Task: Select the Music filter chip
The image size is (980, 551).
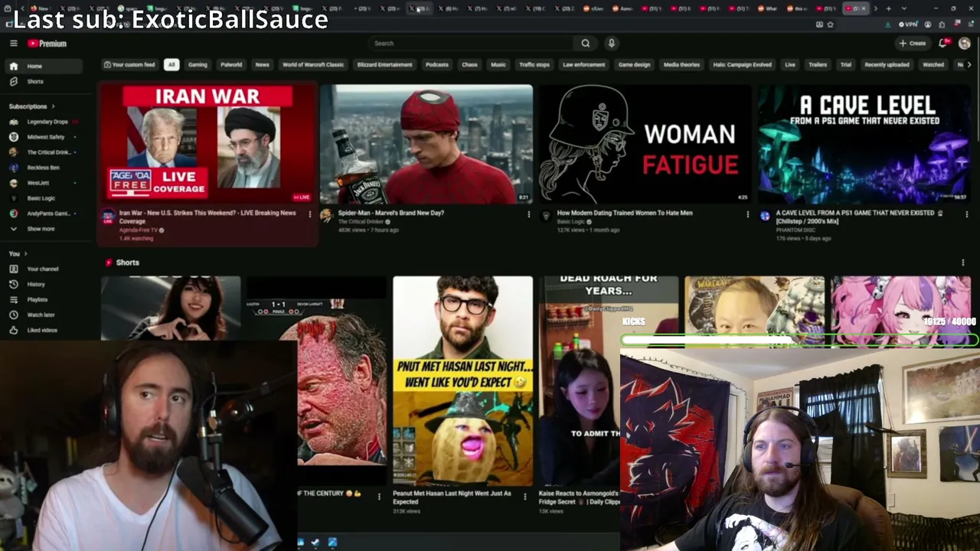Action: [x=498, y=65]
